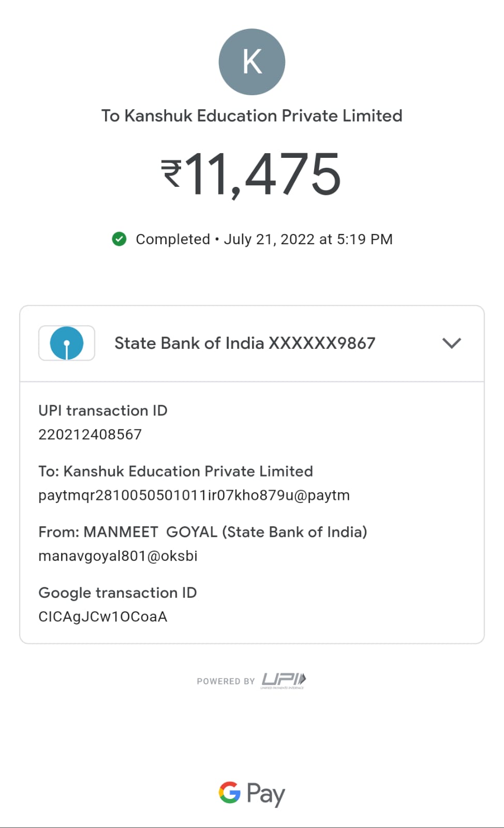Click State Bank of India XXXXXX9867 row
The width and height of the screenshot is (504, 828).
(x=245, y=343)
